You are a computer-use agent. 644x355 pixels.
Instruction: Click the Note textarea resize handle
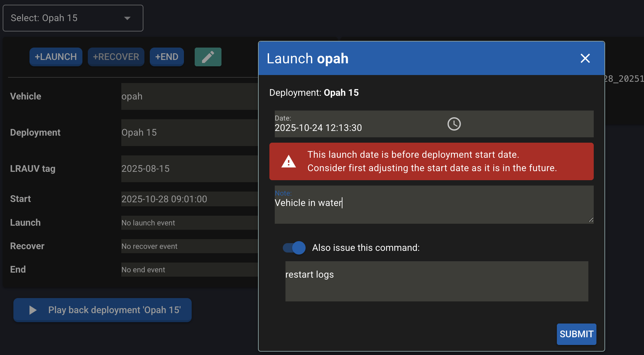click(591, 220)
